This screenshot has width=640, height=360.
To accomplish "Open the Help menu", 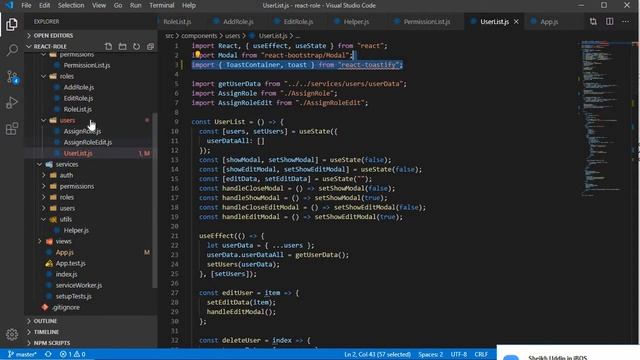I will (189, 5).
